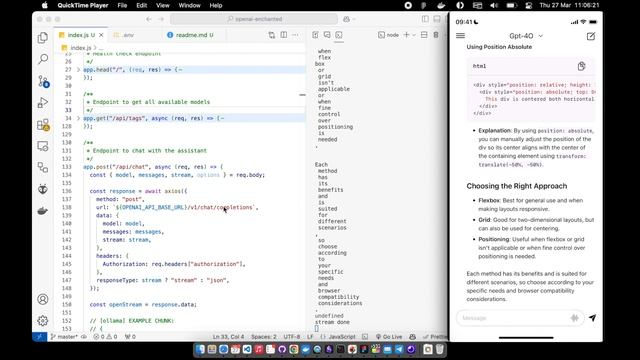
Task: Open the Gpt-4O model dropdown
Action: 526,36
